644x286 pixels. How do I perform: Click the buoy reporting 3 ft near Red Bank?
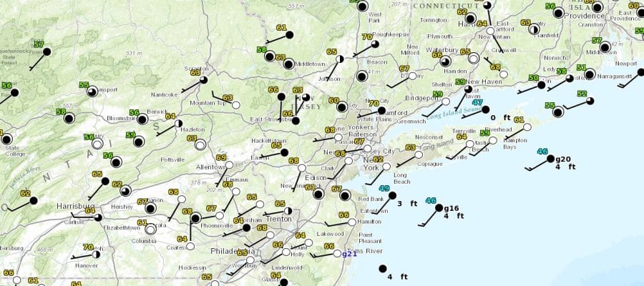(392, 195)
